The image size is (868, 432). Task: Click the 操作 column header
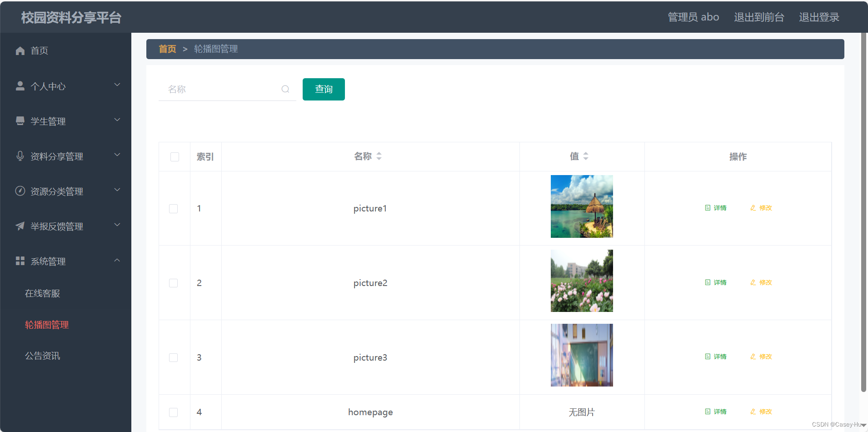[738, 157]
